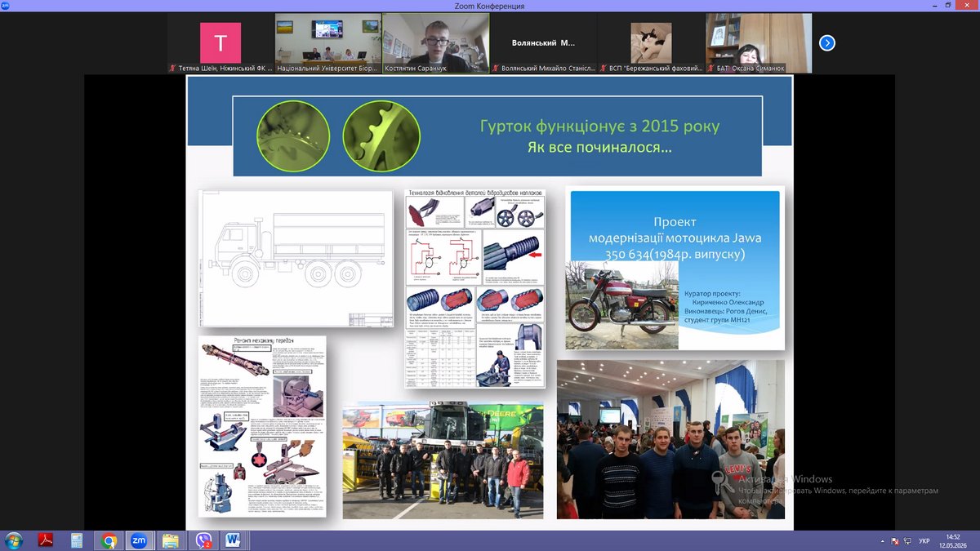Open the File Explorer folder icon
This screenshot has height=551, width=980.
click(x=171, y=540)
